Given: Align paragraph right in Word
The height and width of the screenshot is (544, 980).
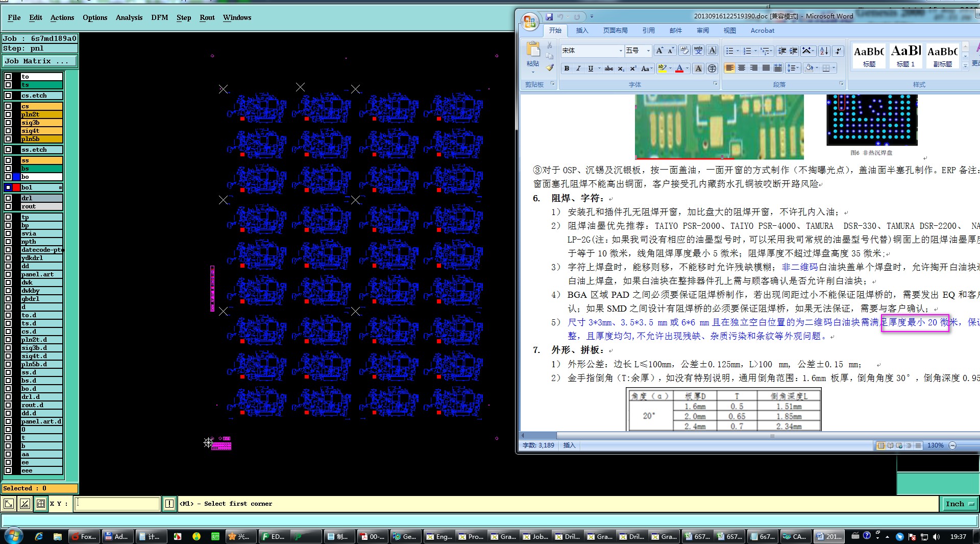Looking at the screenshot, I should 754,68.
